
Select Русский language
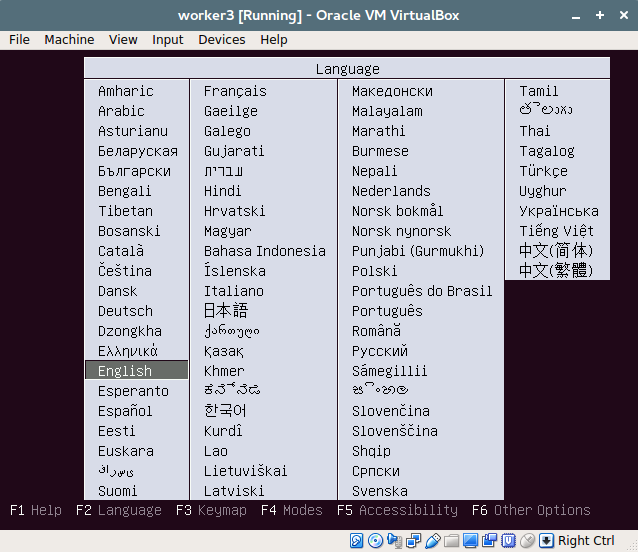pos(380,351)
